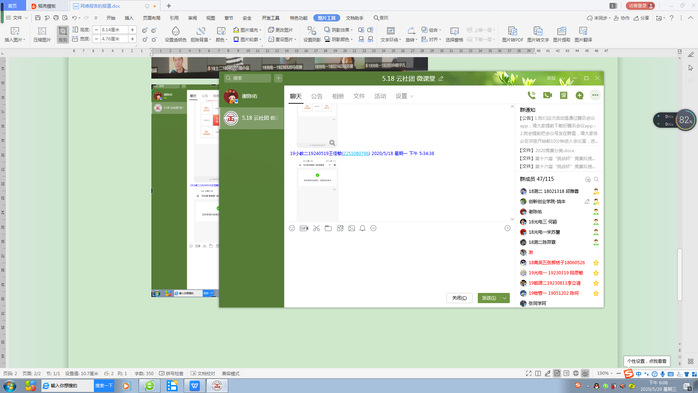Click the Insert Picture icon in ribbon
Image resolution: width=698 pixels, height=393 pixels.
pyautogui.click(x=15, y=34)
